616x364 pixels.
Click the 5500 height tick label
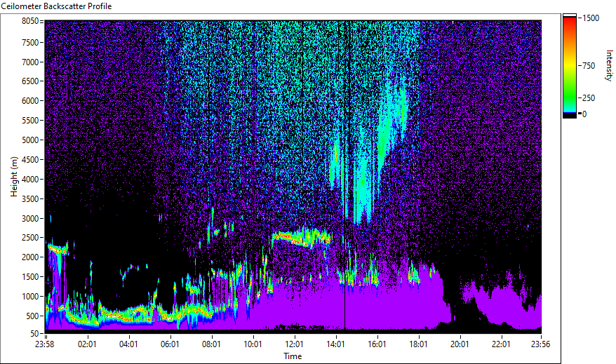pyautogui.click(x=30, y=121)
